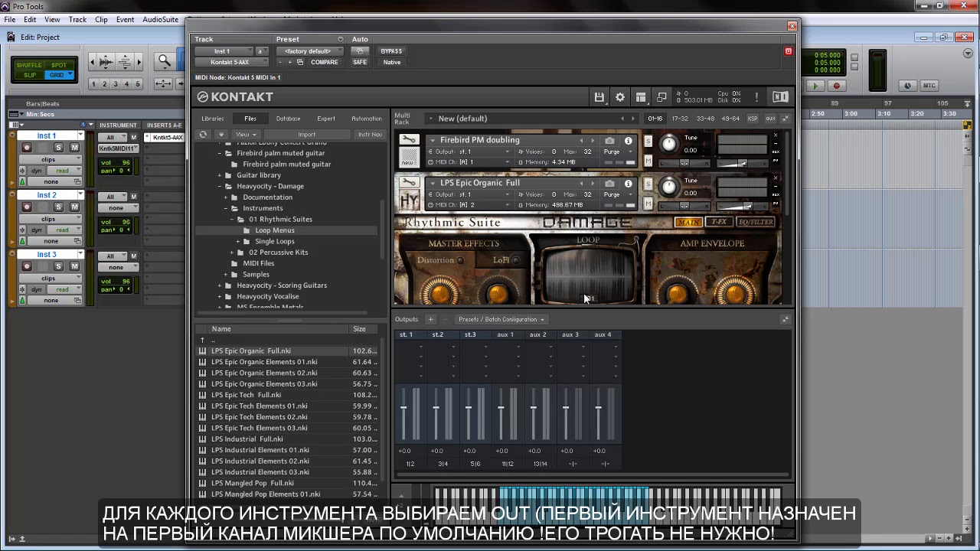This screenshot has height=551, width=980.
Task: Add new output channel plus button
Action: click(x=430, y=319)
